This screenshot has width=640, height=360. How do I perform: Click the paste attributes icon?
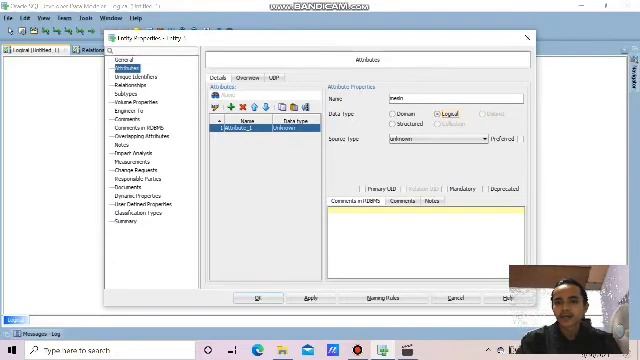pos(294,107)
